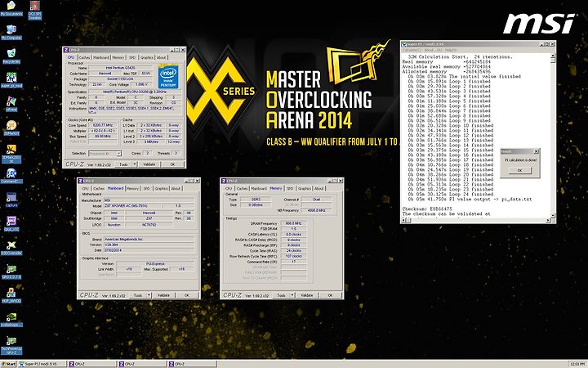Image resolution: width=588 pixels, height=368 pixels.
Task: Expand the Tools dropdown arrow in the CPU-Z Memory window
Action: [x=292, y=295]
